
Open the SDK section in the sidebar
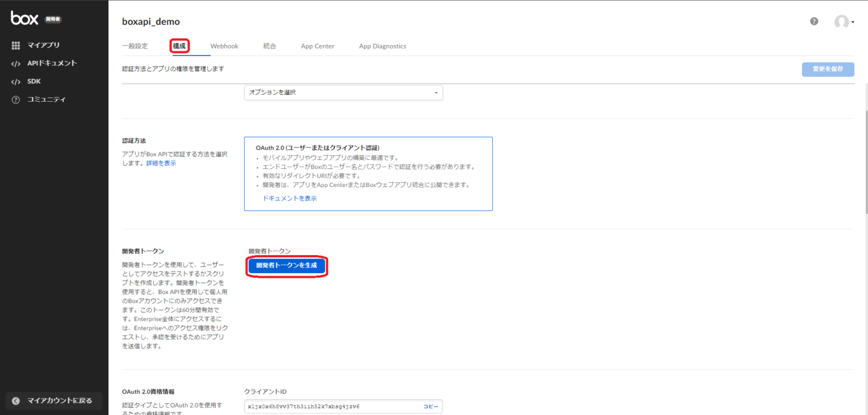pos(33,81)
